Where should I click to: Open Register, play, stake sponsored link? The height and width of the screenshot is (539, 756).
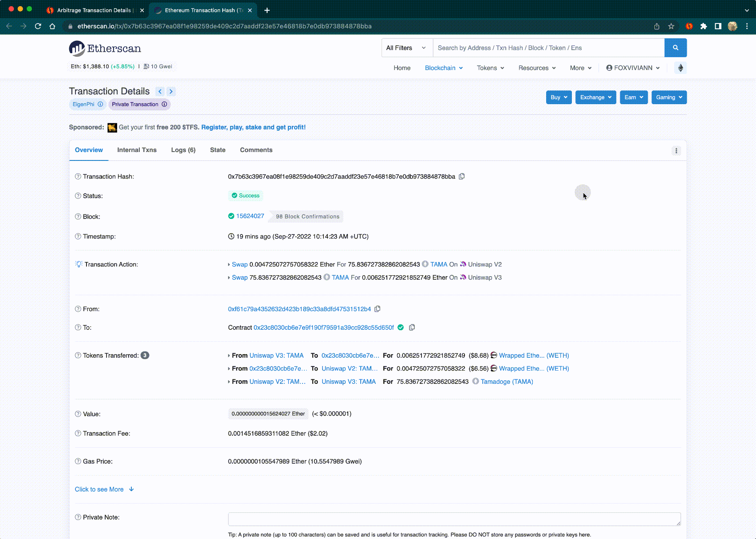point(253,127)
